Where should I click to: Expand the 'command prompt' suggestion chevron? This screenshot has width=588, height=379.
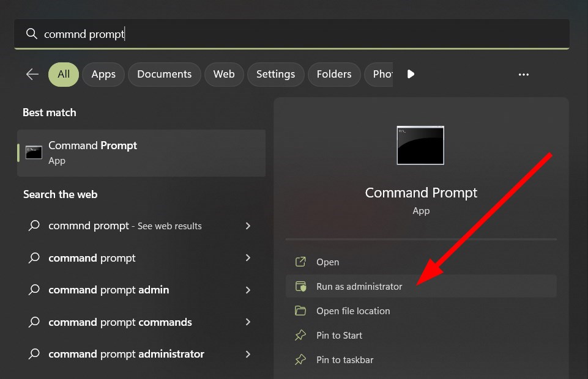pyautogui.click(x=248, y=258)
